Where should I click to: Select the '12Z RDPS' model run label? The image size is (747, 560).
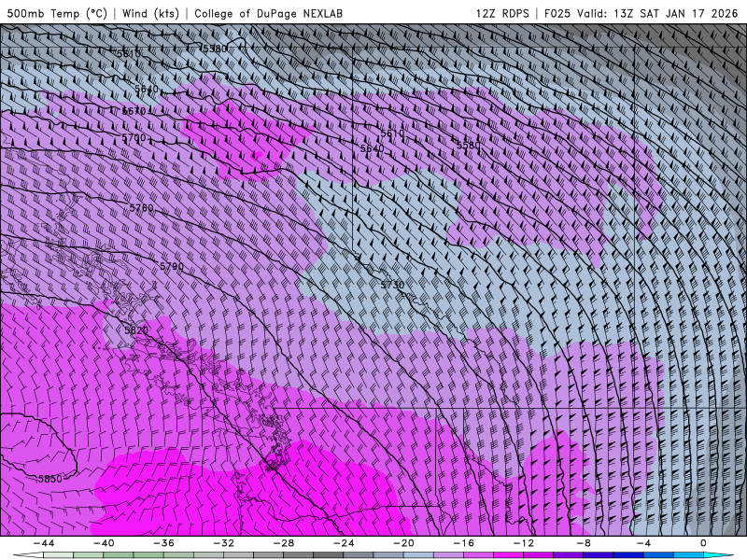501,14
